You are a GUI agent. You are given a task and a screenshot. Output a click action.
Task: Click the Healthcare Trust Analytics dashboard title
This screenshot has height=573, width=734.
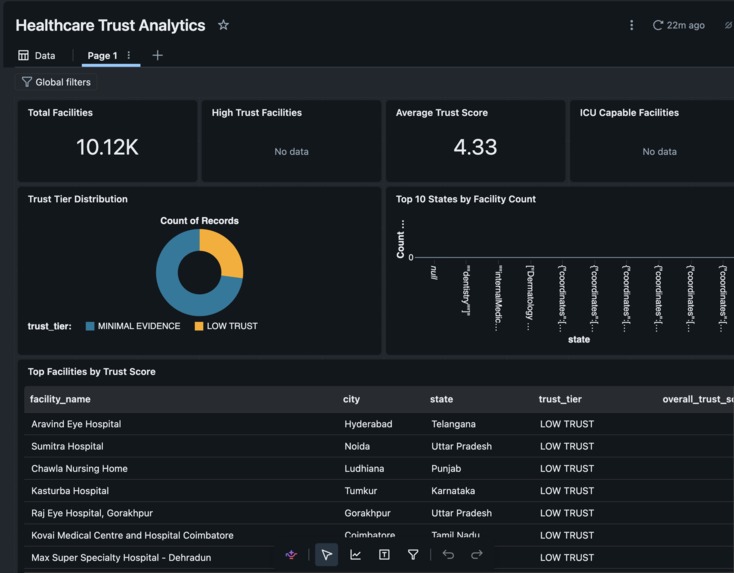point(110,25)
